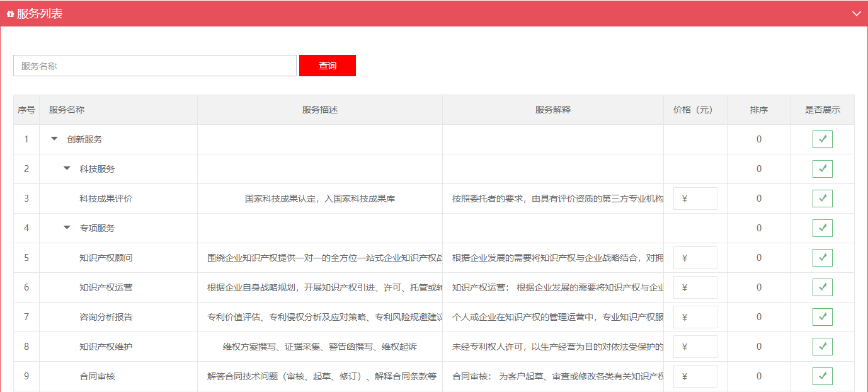Select the 专项服务 row name

[97, 228]
